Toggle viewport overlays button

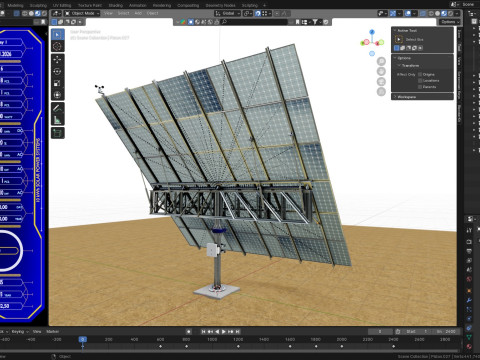tap(408, 13)
